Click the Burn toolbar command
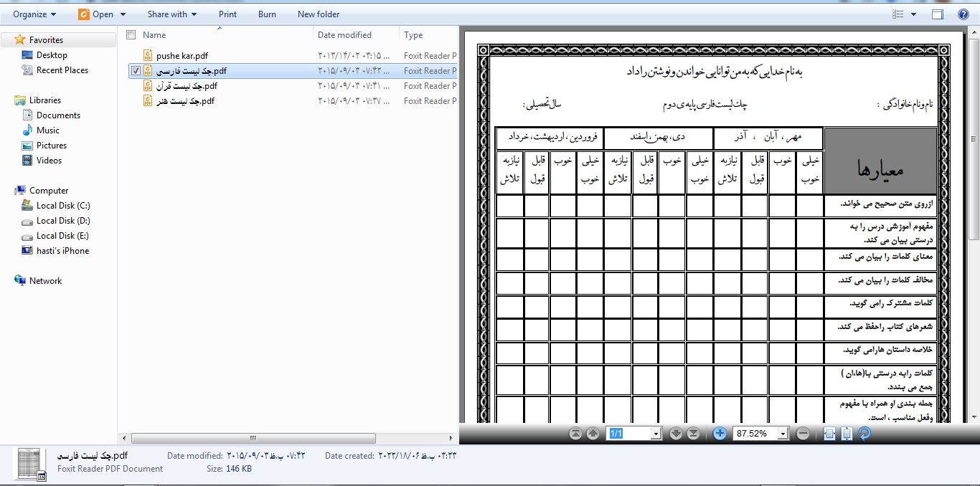The image size is (980, 486). pos(267,14)
